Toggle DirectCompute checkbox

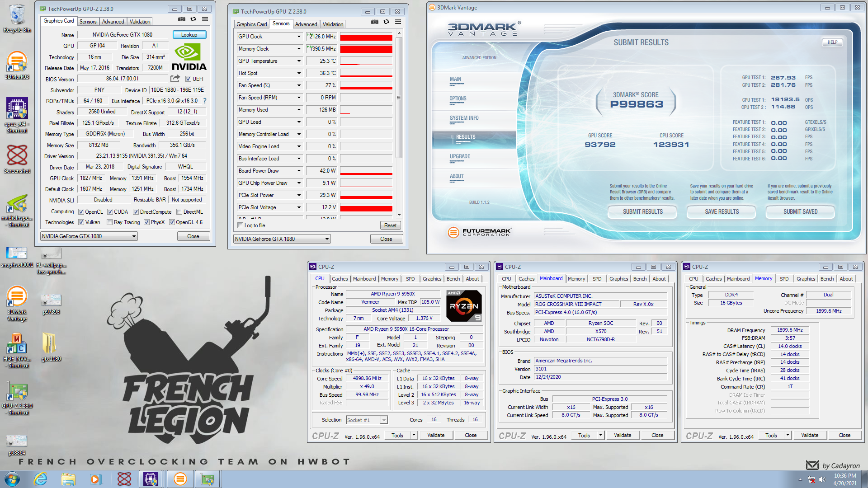pyautogui.click(x=136, y=212)
